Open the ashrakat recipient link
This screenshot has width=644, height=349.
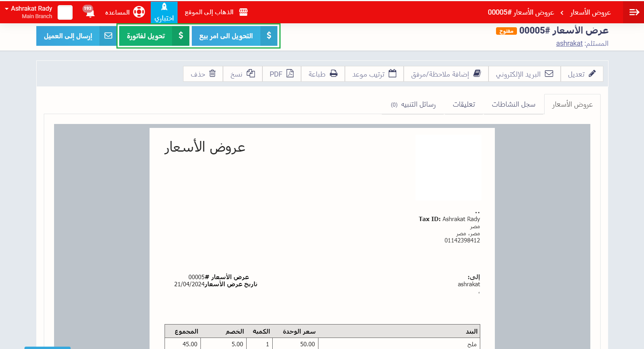click(x=569, y=43)
